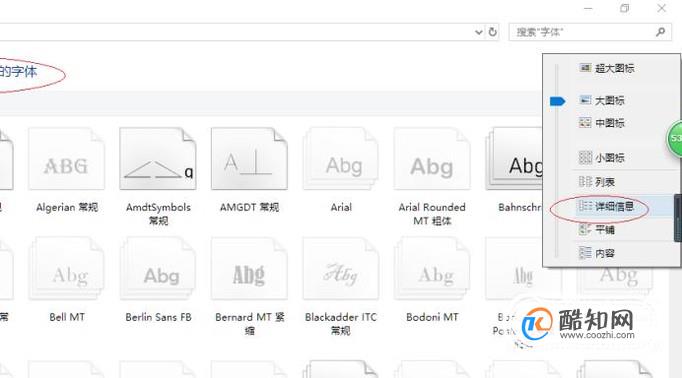The height and width of the screenshot is (378, 682).
Task: Close the fonts window
Action: 662,8
